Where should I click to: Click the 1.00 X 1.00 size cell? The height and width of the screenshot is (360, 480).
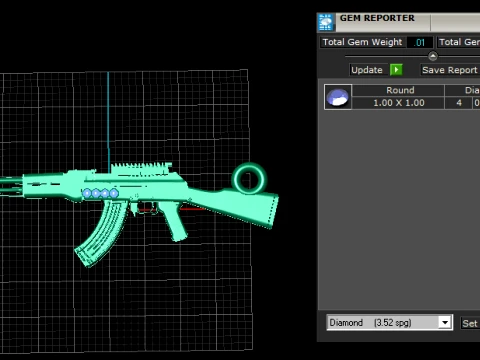(399, 103)
